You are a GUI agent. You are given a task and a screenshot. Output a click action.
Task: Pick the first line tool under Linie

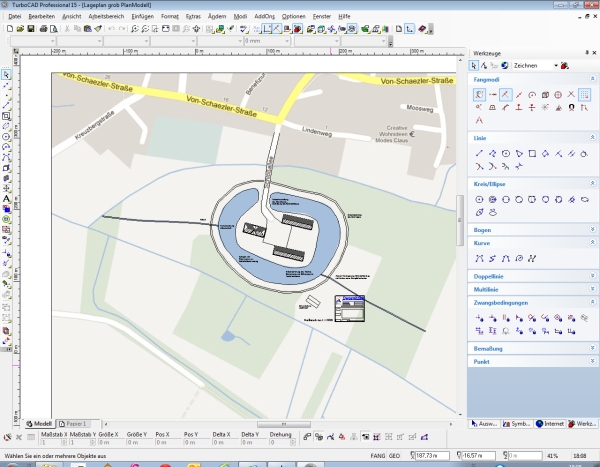[x=480, y=153]
